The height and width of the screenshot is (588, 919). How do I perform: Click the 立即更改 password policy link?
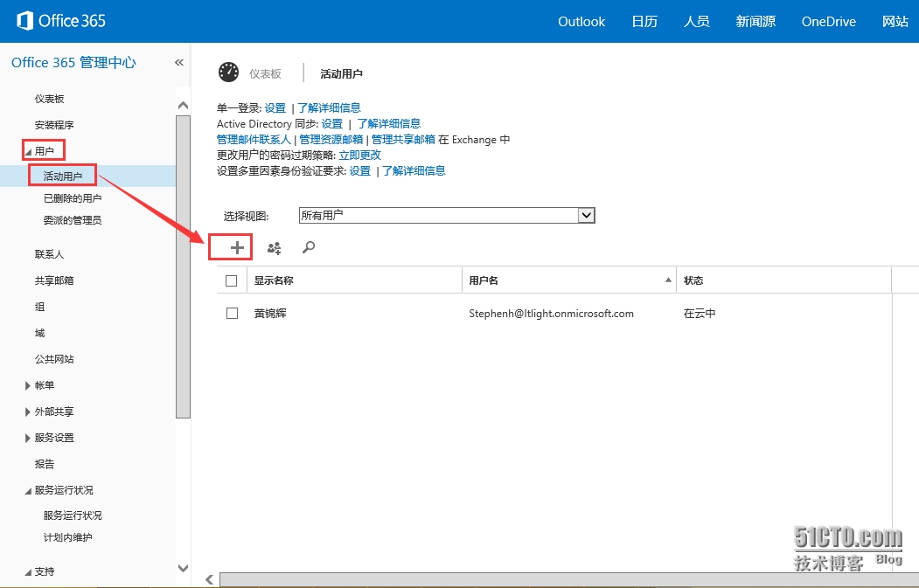[x=359, y=155]
